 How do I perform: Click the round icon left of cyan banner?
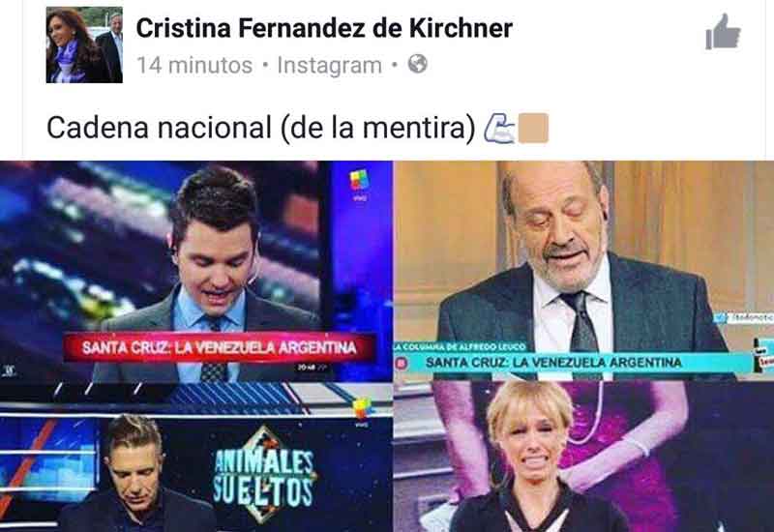click(x=402, y=364)
